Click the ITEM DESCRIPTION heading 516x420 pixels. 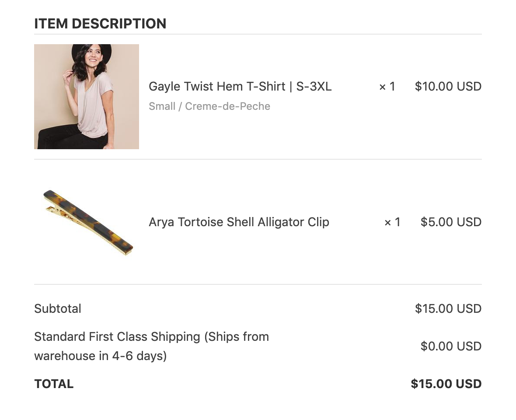100,24
